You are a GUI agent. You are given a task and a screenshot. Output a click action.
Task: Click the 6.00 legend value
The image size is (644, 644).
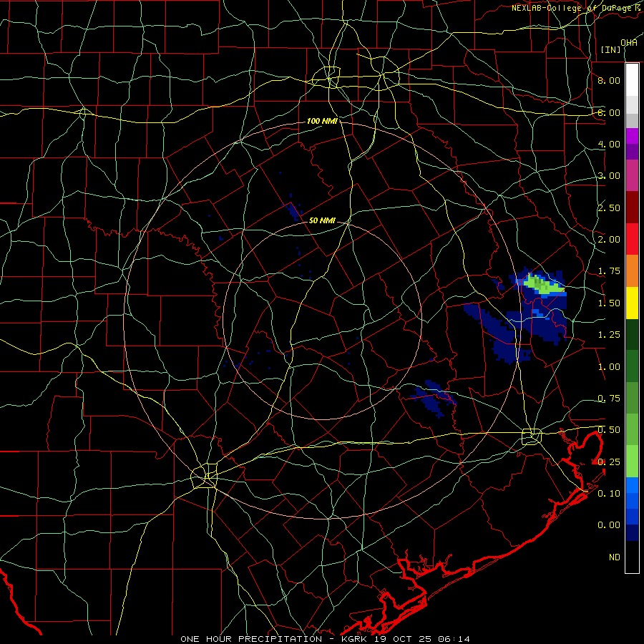click(x=609, y=112)
